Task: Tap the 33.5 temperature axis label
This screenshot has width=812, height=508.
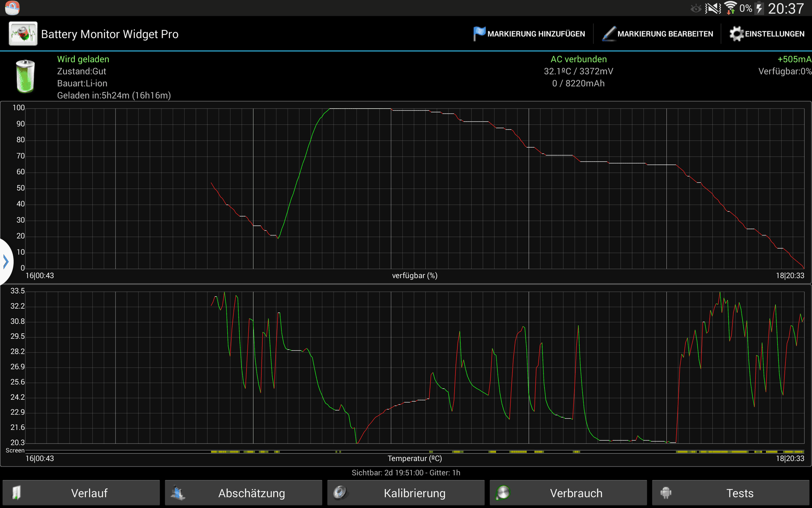Action: [x=18, y=291]
